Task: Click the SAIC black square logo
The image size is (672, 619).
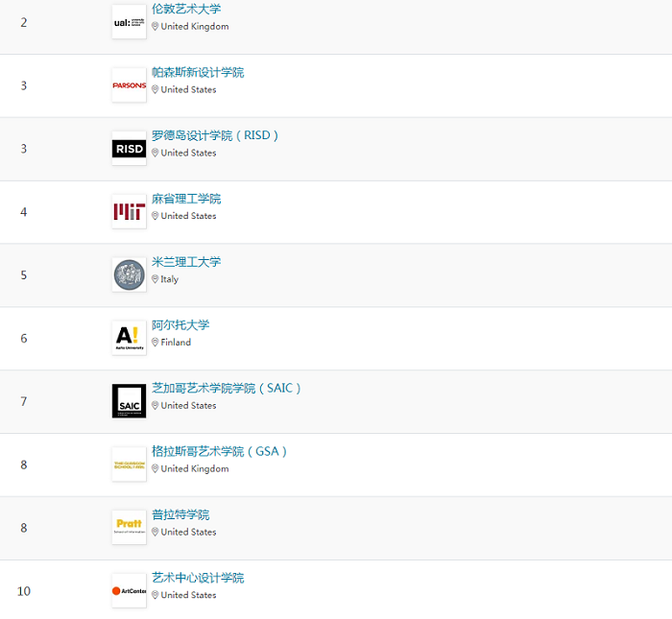Action: pyautogui.click(x=129, y=401)
